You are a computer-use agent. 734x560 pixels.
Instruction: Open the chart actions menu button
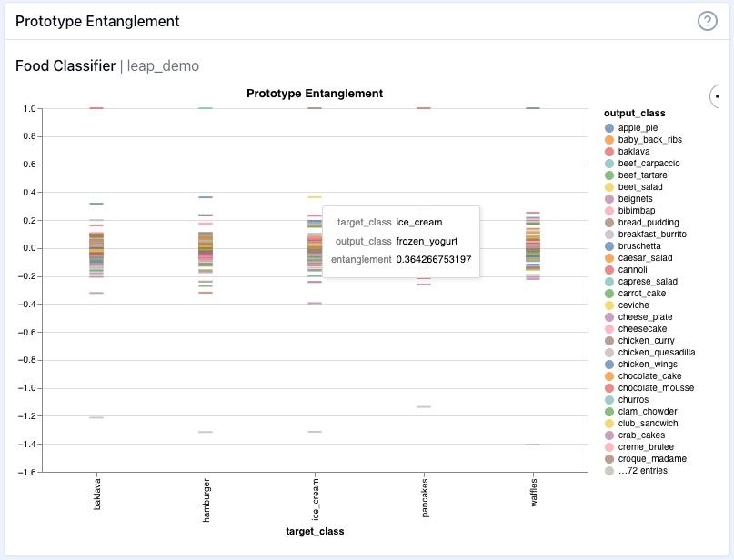point(719,95)
